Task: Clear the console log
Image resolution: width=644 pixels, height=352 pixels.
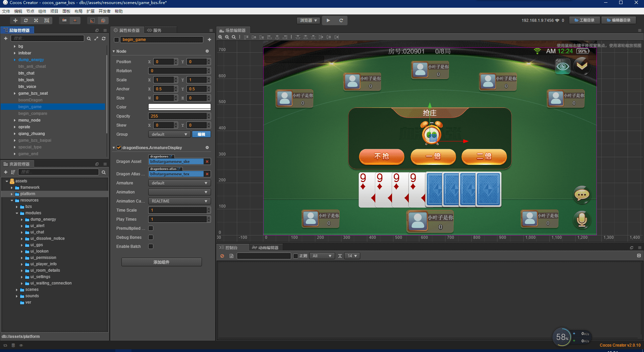Action: pos(222,256)
